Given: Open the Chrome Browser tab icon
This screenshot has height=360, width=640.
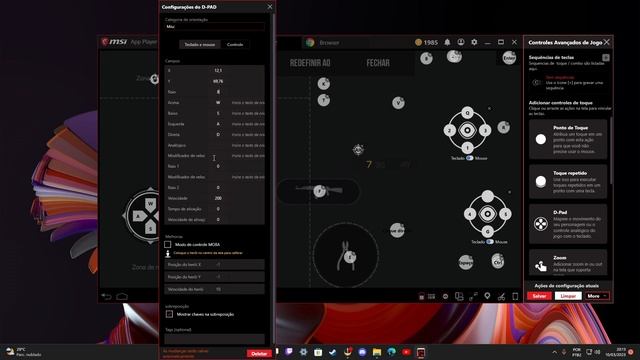Looking at the screenshot, I should [310, 42].
